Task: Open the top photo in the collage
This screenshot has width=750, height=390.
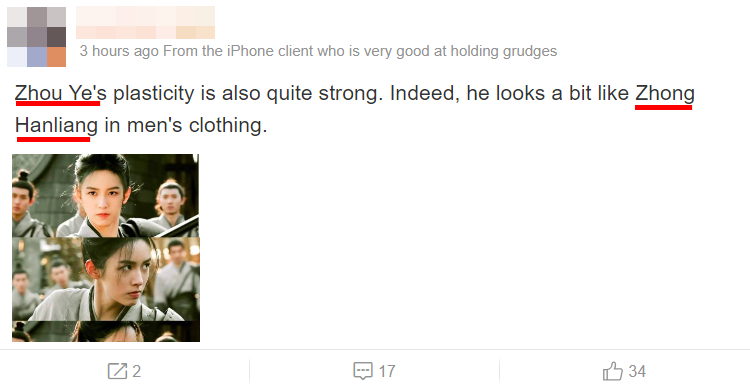Action: [106, 196]
